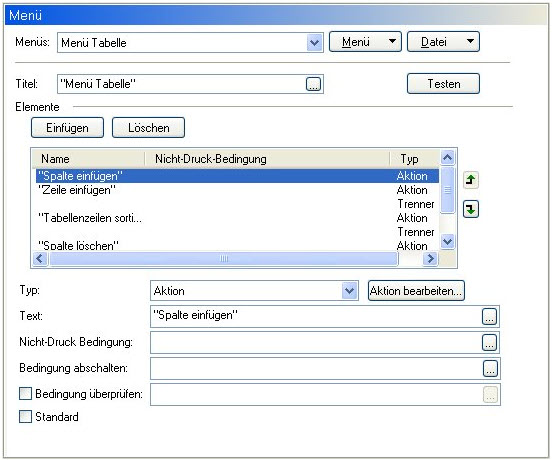
Task: Click the Löschen button
Action: tap(148, 128)
